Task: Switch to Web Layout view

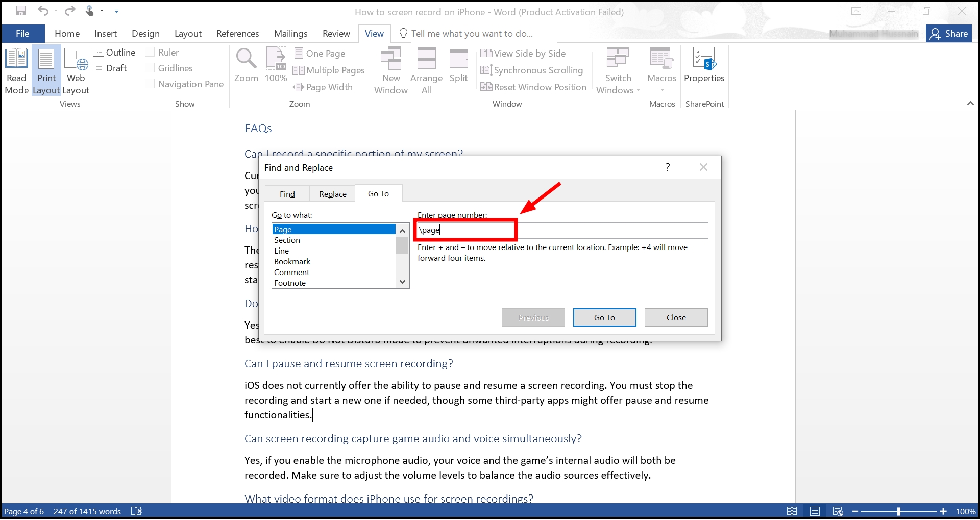Action: (76, 71)
